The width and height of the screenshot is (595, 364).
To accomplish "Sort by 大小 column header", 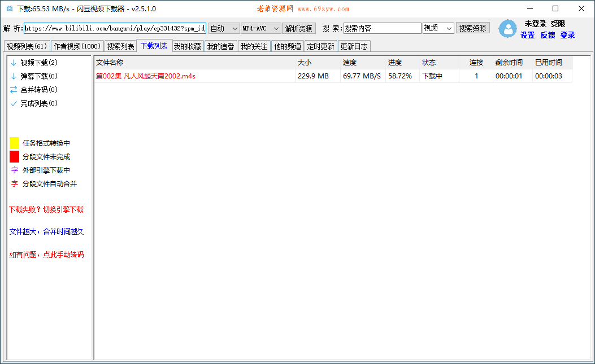I will 318,63.
